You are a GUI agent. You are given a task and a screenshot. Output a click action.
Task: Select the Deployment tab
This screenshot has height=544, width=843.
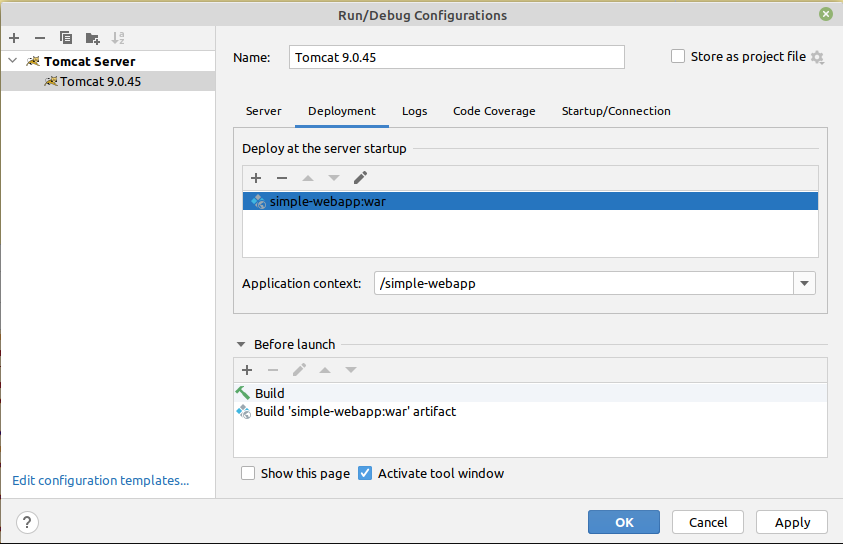(x=341, y=111)
